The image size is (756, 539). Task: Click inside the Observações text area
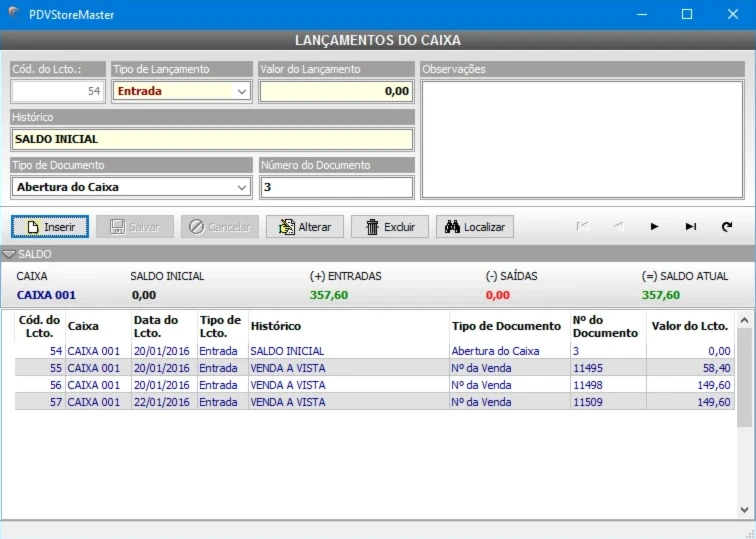(x=582, y=139)
